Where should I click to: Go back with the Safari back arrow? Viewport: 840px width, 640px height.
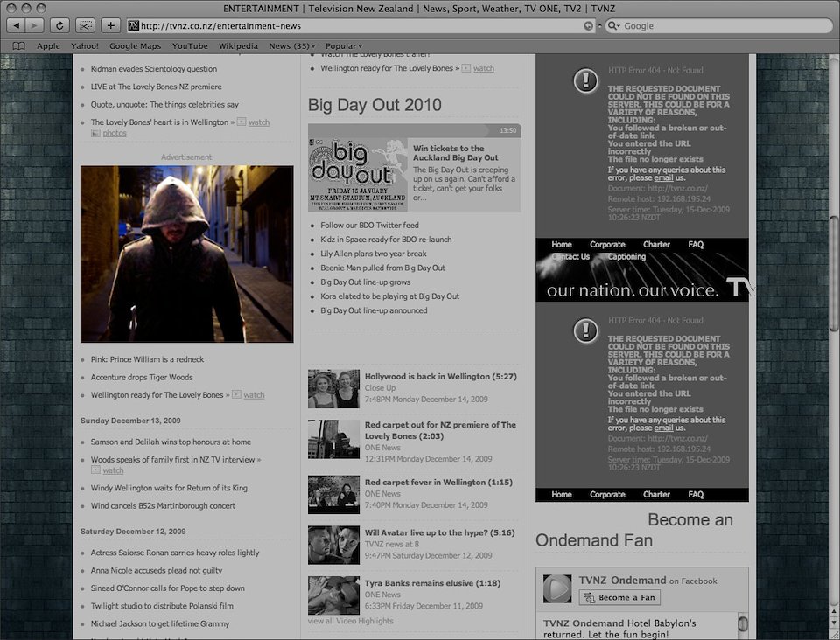(x=17, y=25)
